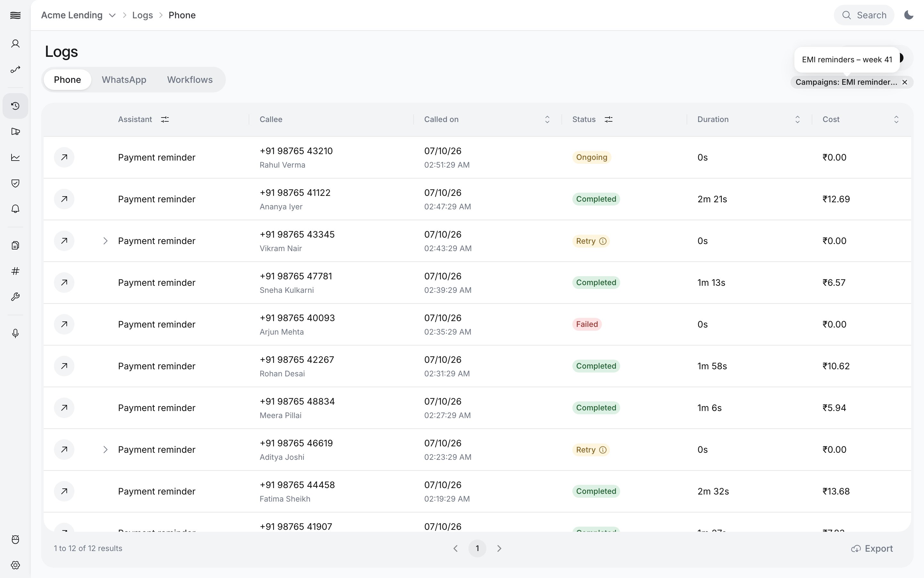Open the notifications bell sidebar icon
This screenshot has height=578, width=924.
(15, 209)
